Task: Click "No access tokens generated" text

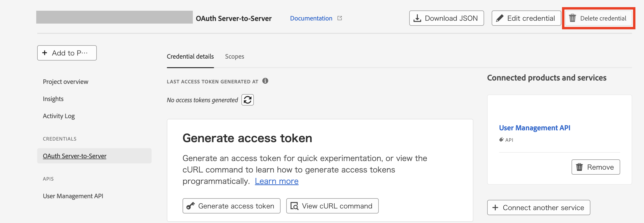Action: tap(202, 100)
